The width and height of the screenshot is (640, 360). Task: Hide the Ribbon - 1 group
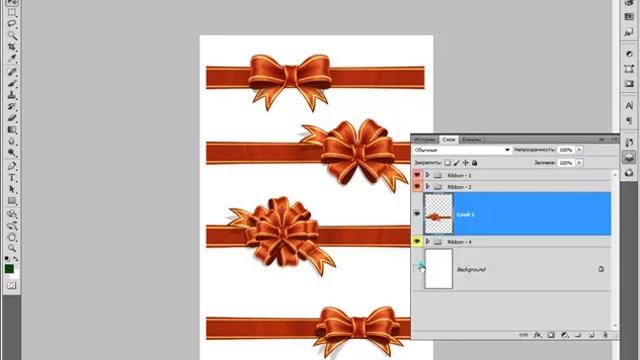click(417, 175)
